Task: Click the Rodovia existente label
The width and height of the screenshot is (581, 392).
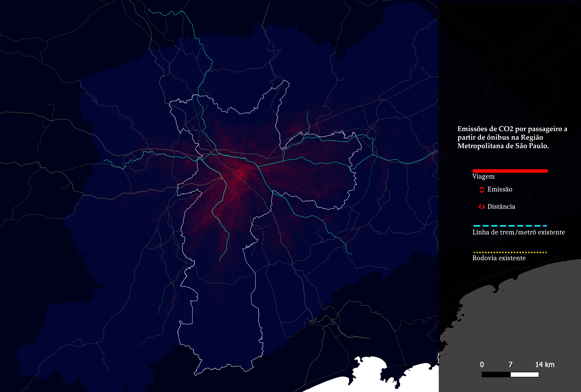Action: point(499,258)
